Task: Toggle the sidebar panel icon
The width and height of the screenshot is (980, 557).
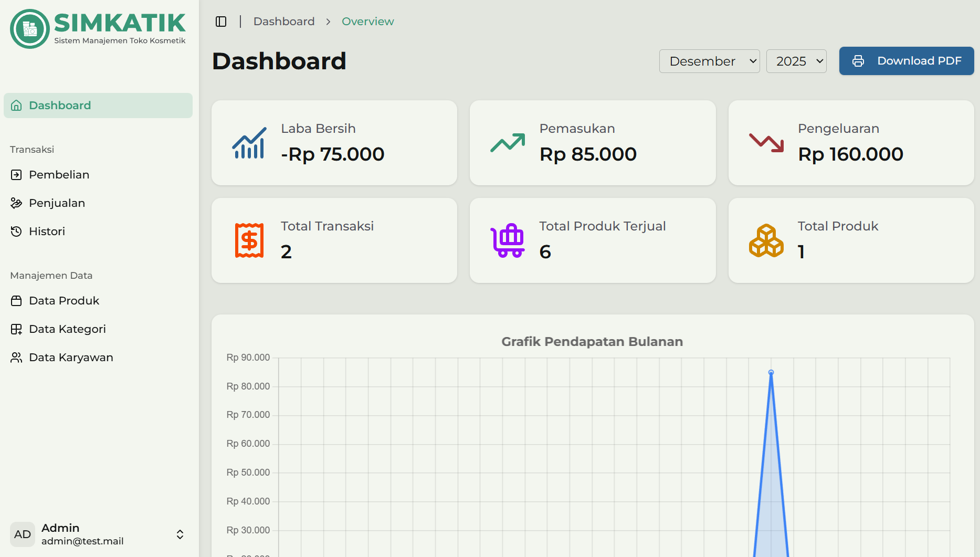Action: (x=221, y=22)
